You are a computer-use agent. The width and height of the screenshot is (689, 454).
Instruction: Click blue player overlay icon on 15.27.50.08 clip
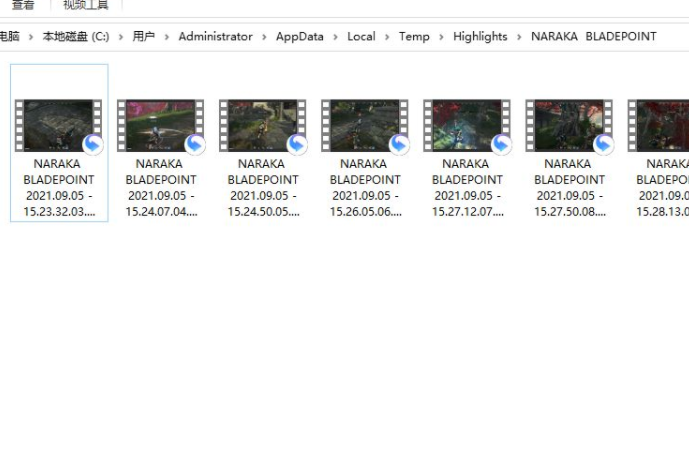pos(603,145)
